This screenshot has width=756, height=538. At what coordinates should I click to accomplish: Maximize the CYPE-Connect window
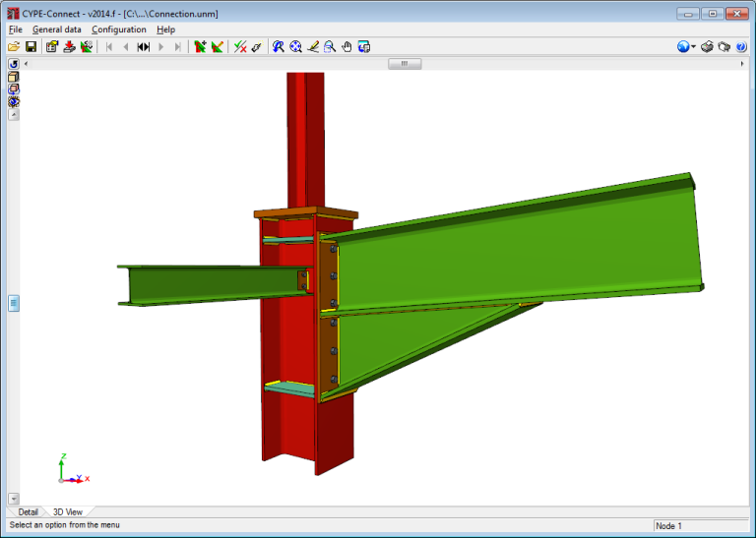tap(713, 14)
